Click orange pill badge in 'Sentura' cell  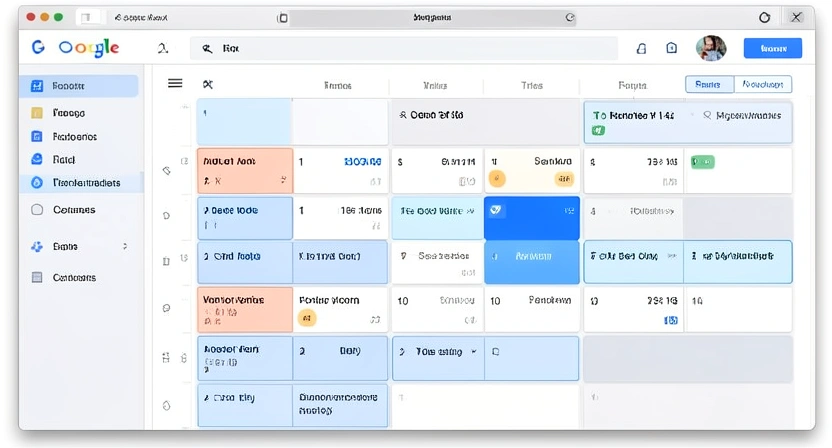(x=564, y=179)
